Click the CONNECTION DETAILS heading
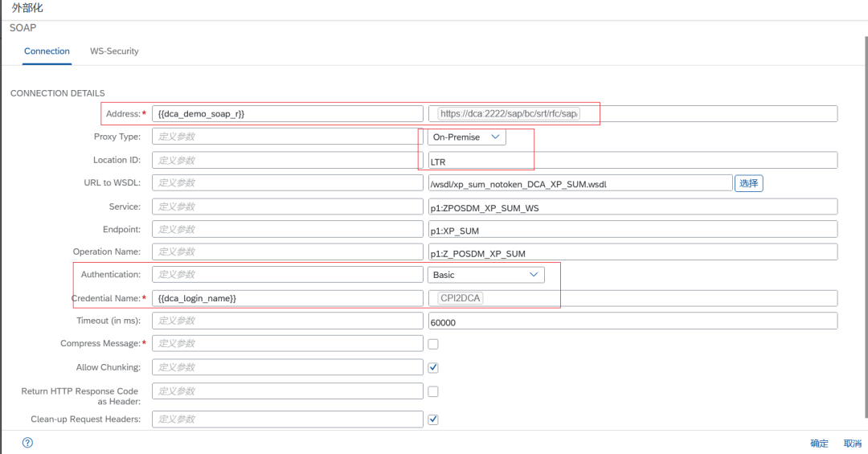This screenshot has width=868, height=454. pos(58,93)
